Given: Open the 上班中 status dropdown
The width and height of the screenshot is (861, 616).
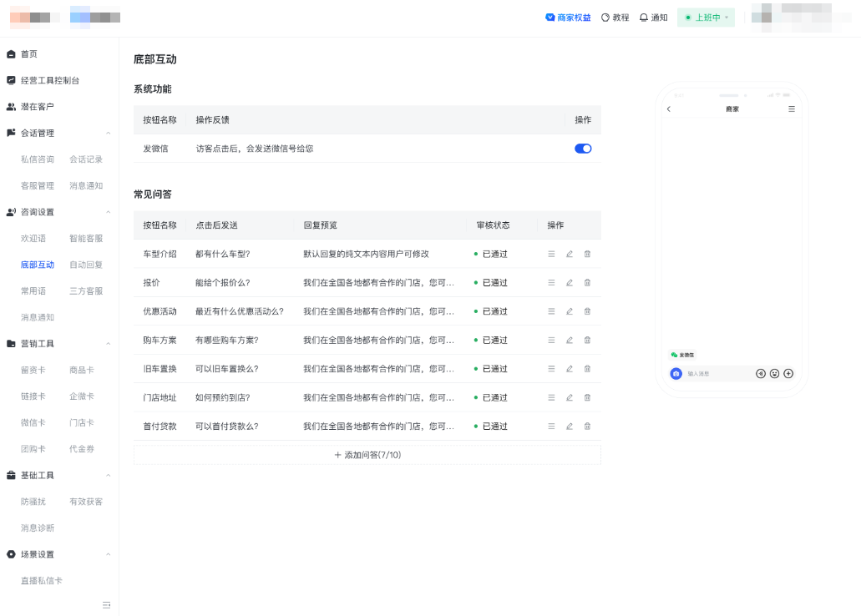Looking at the screenshot, I should [706, 17].
